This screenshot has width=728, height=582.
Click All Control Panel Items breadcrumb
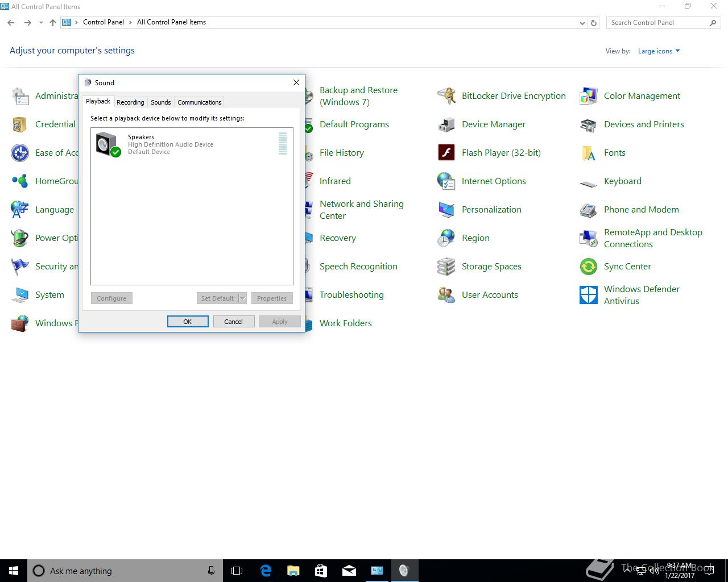point(171,22)
